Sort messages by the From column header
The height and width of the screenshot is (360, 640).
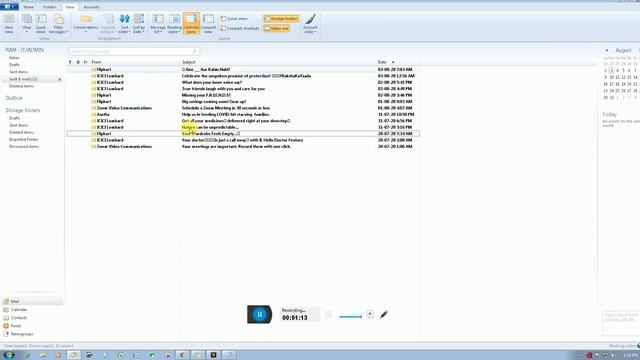point(97,62)
